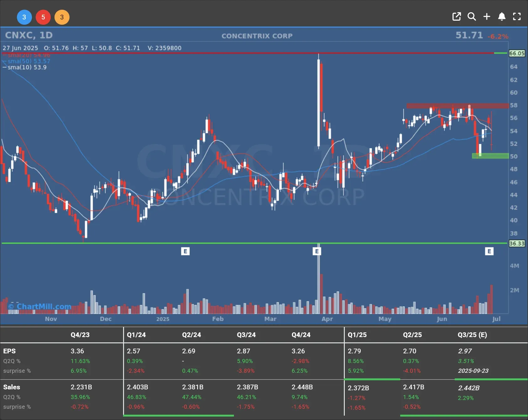Click the plus add icon
Viewport: 528px width, 420px height.
tap(487, 17)
